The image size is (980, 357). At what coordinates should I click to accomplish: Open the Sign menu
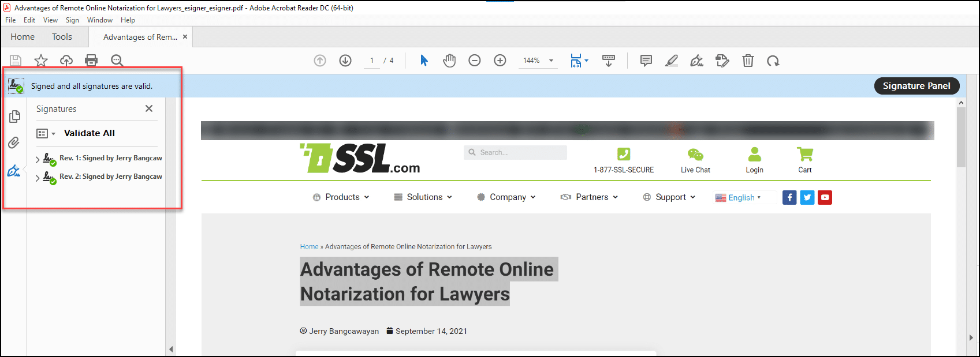(x=72, y=20)
